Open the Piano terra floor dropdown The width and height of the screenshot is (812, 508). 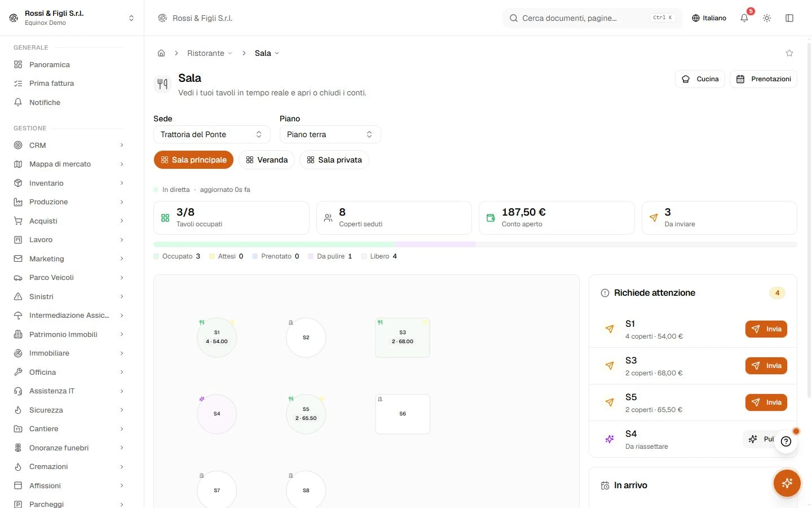330,134
